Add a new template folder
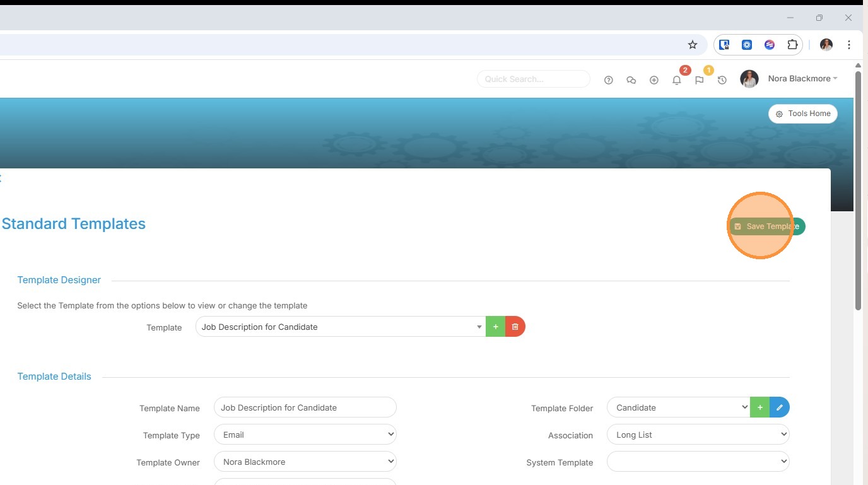868x485 pixels. tap(760, 407)
